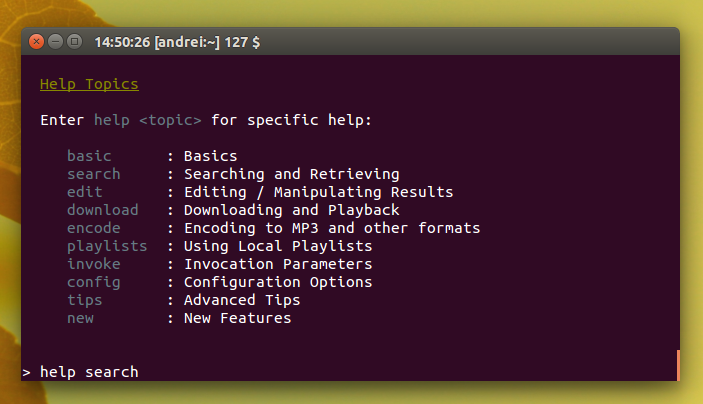Click the 'new' topic keyword
Image resolution: width=703 pixels, height=404 pixels.
pos(80,318)
